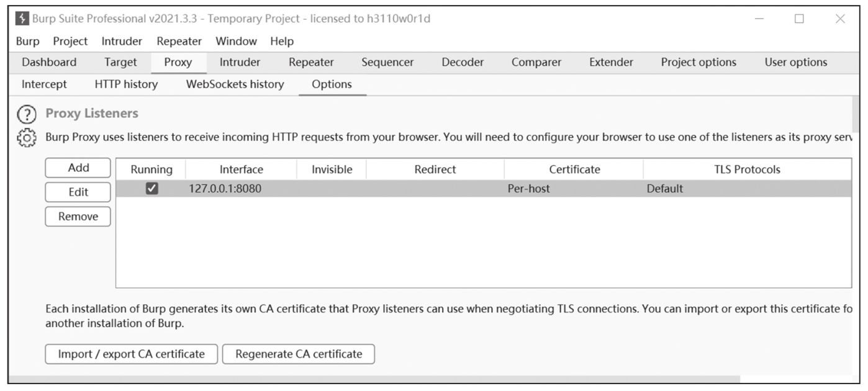
Task: Close the Burp Suite window
Action: pyautogui.click(x=840, y=19)
